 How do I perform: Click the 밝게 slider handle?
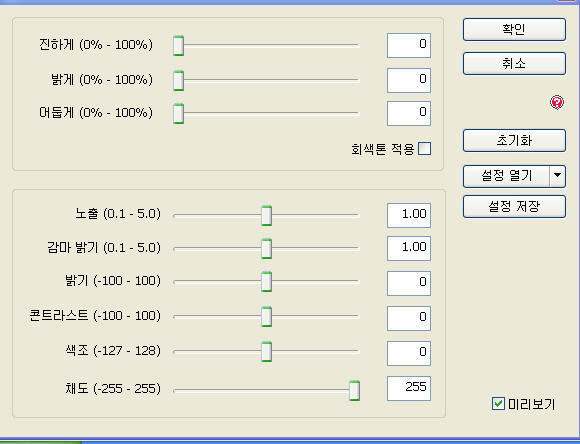pos(178,80)
